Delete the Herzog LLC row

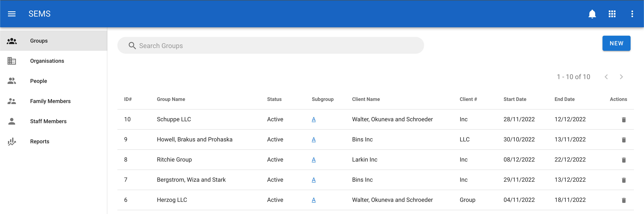pyautogui.click(x=623, y=200)
